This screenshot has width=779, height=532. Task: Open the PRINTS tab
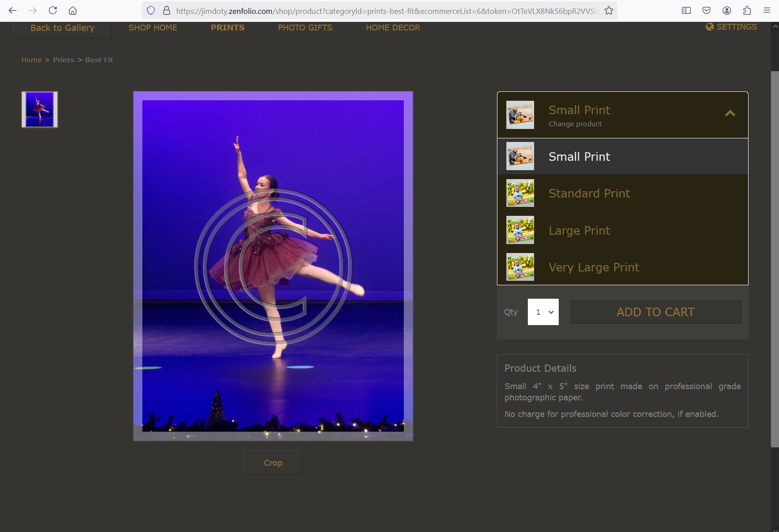[x=227, y=28]
